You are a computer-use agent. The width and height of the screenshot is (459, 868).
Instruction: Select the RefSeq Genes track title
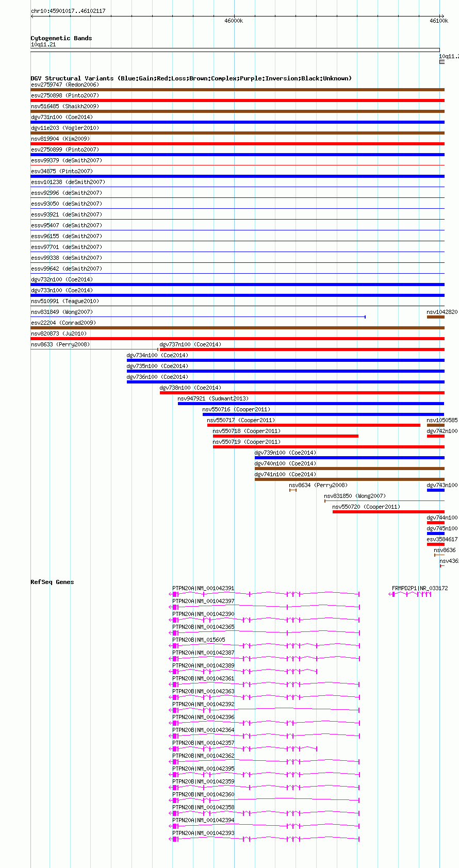coord(52,582)
